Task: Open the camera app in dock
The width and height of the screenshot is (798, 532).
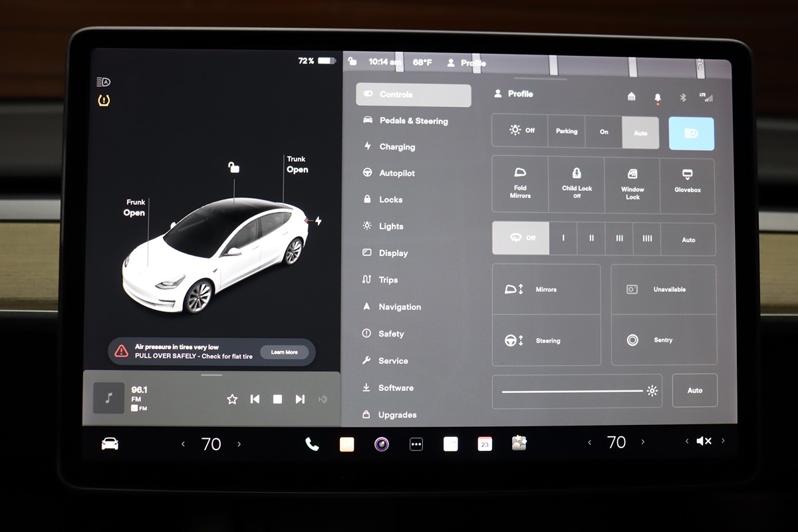Action: [381, 444]
